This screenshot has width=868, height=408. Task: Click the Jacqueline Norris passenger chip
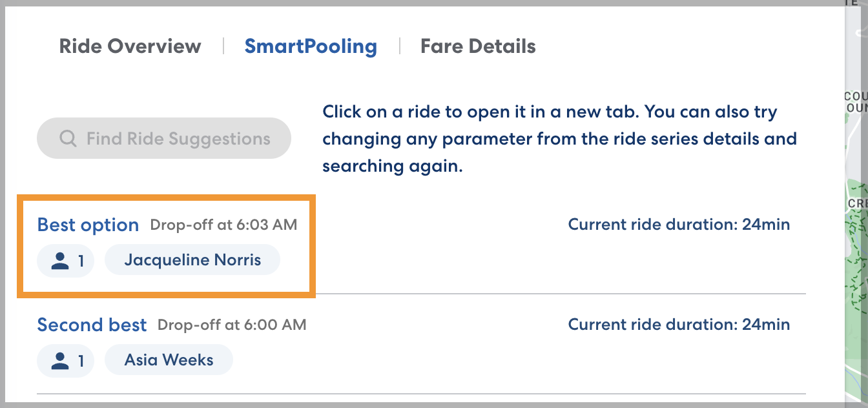tap(192, 260)
